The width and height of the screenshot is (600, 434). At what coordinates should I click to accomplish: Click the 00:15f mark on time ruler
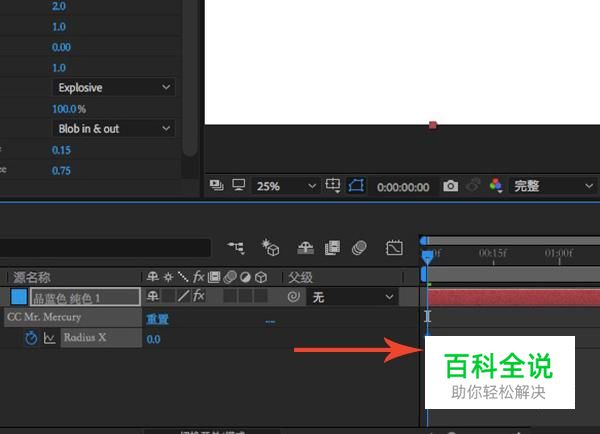click(x=493, y=253)
